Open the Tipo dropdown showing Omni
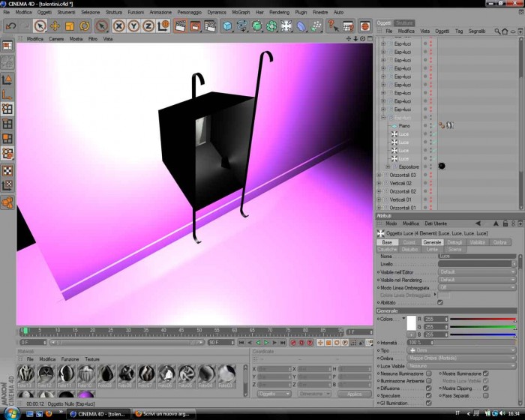 461,350
